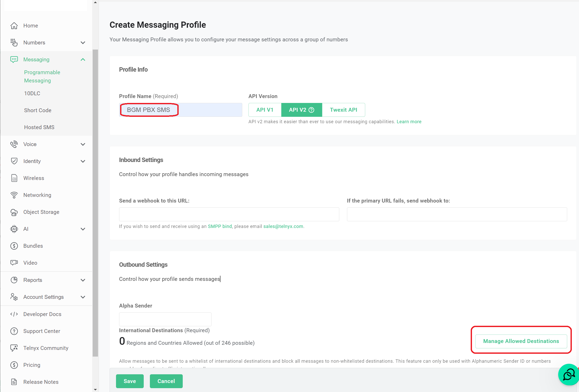Click the Voice phone icon
Viewport: 579px width, 392px height.
pos(14,144)
